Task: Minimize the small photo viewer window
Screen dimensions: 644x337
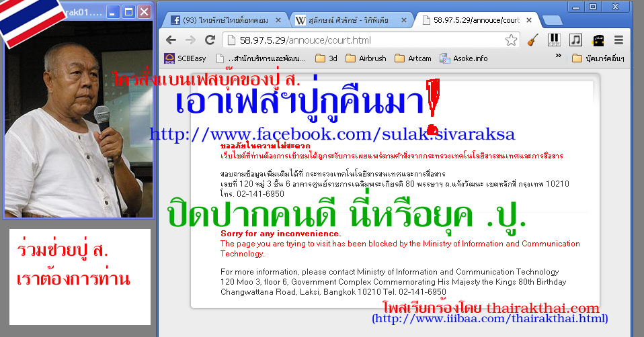Action: click(113, 12)
